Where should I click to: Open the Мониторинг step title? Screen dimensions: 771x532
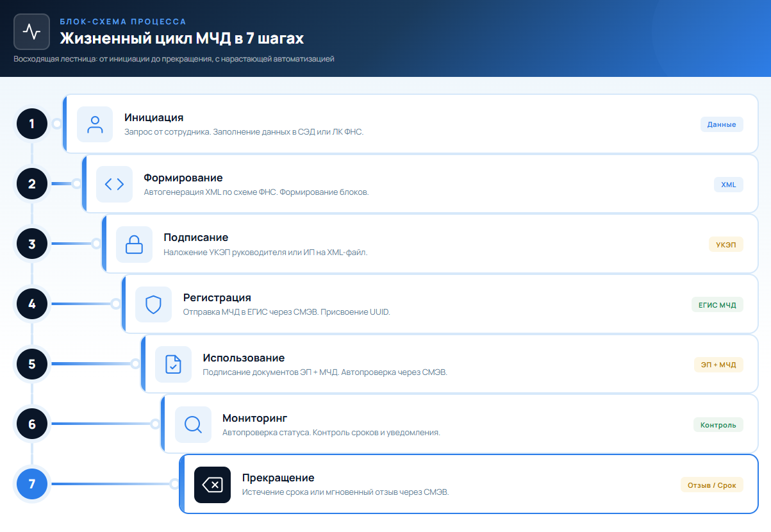[255, 419]
